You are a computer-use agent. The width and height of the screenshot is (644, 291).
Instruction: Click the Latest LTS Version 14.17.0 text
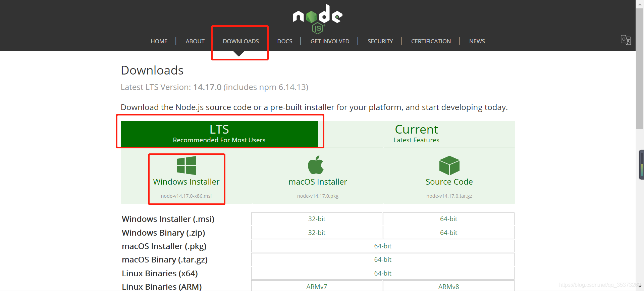pyautogui.click(x=214, y=87)
